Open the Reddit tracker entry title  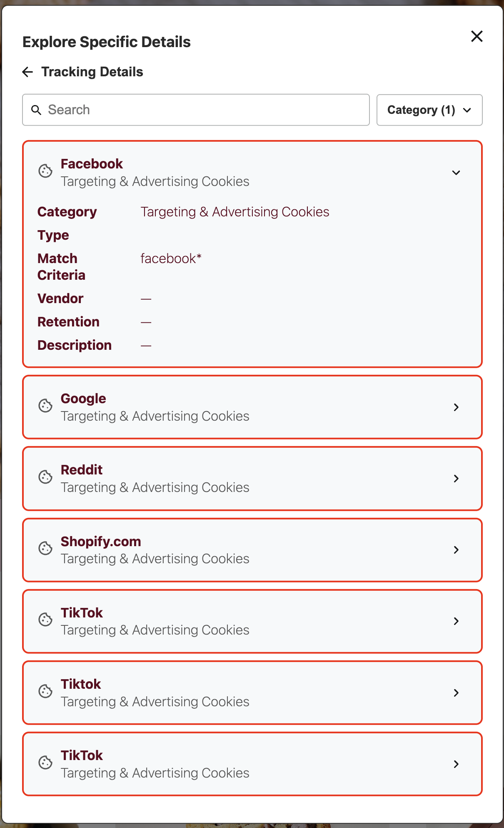(82, 470)
